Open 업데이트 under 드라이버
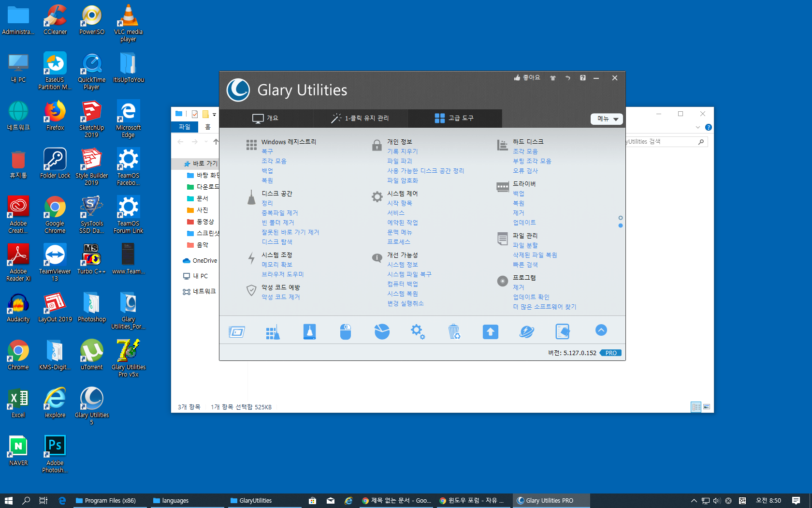This screenshot has width=812, height=508. coord(524,223)
